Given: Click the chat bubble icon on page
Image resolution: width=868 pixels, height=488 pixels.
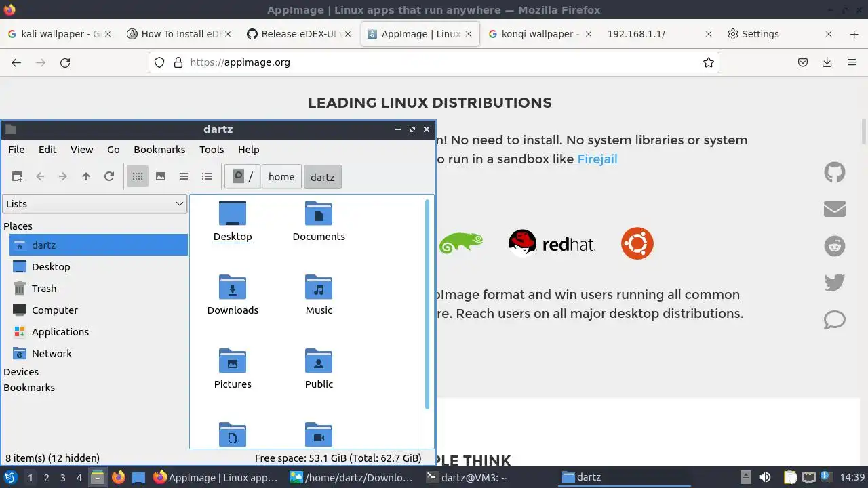Looking at the screenshot, I should pyautogui.click(x=835, y=319).
